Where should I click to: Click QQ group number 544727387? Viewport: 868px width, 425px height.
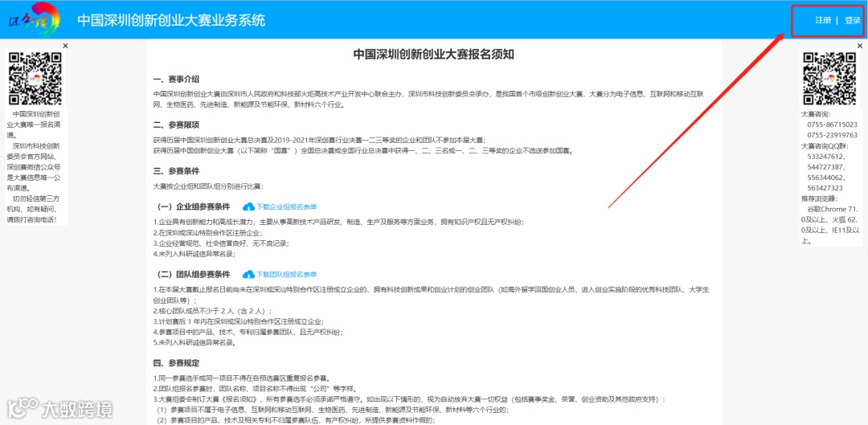point(826,167)
